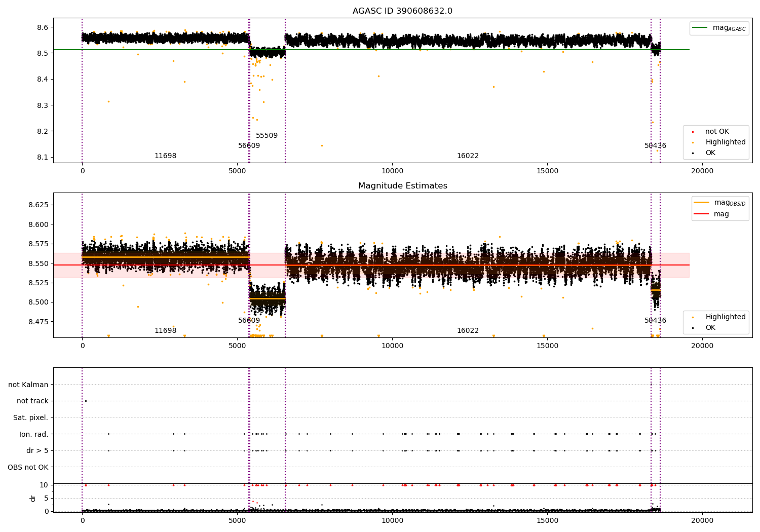Click the 56609 label in the middle plot
Screen dimensions: 760x532
pyautogui.click(x=249, y=320)
